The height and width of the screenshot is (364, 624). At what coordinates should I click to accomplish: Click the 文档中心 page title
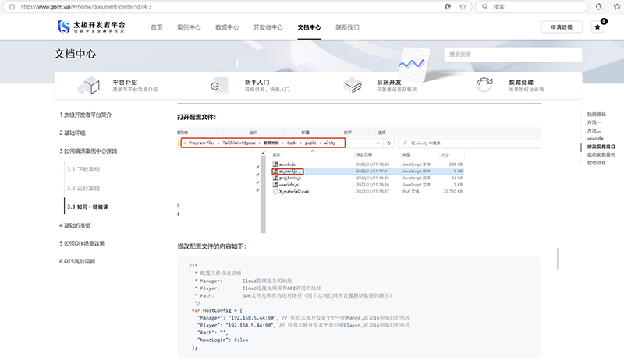(75, 54)
